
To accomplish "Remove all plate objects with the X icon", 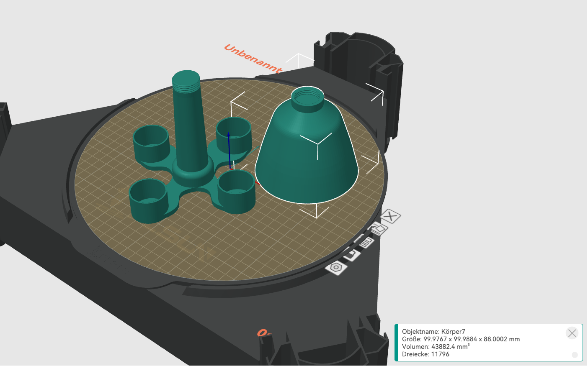I will pos(391,216).
